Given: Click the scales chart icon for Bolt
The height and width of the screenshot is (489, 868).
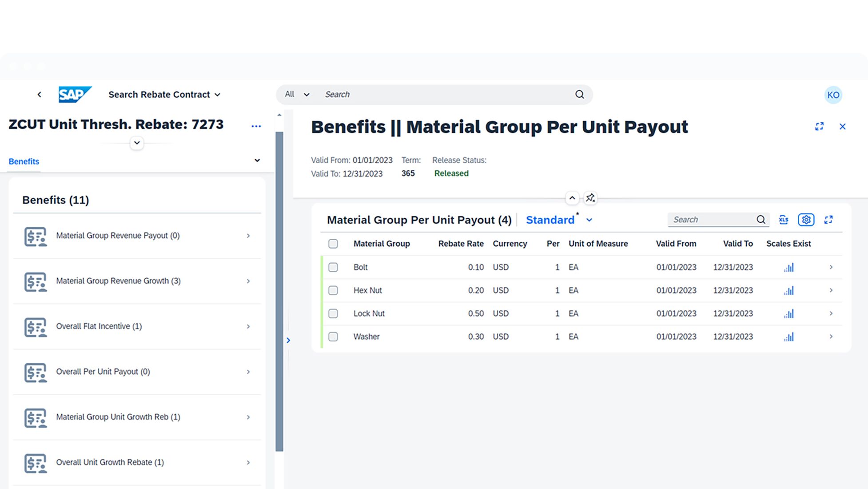Looking at the screenshot, I should point(789,268).
